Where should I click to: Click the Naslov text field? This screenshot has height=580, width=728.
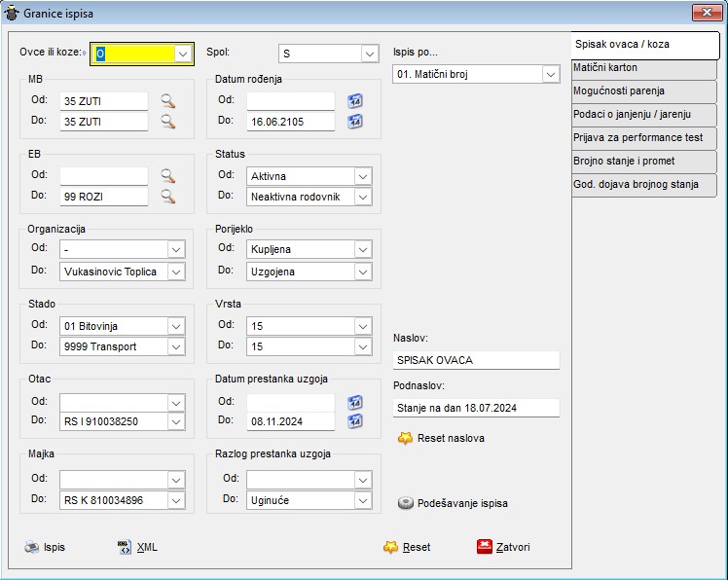476,360
